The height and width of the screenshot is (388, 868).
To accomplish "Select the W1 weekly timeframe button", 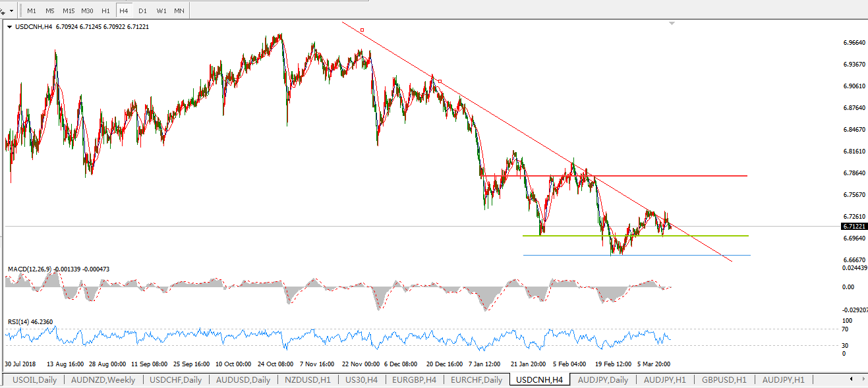I will (161, 11).
